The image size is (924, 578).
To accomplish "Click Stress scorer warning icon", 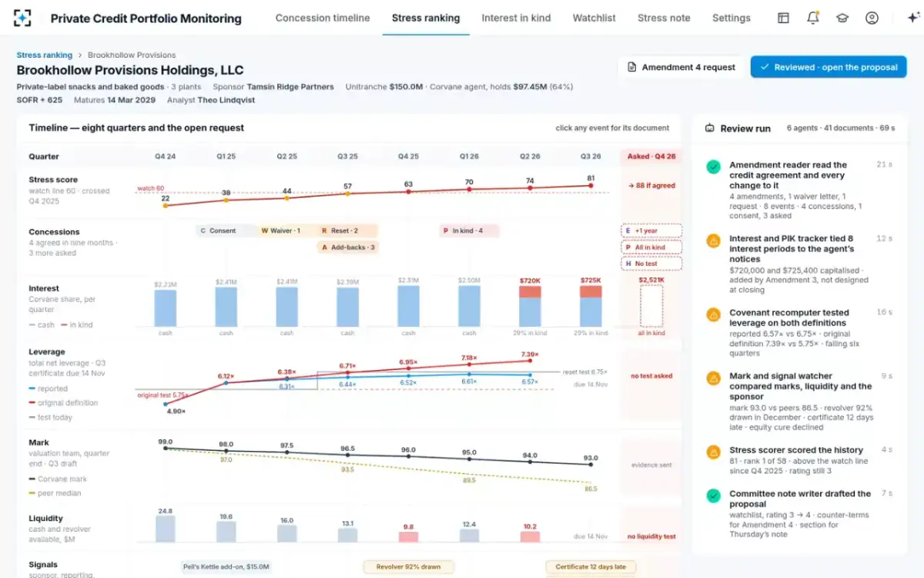I will pos(714,452).
